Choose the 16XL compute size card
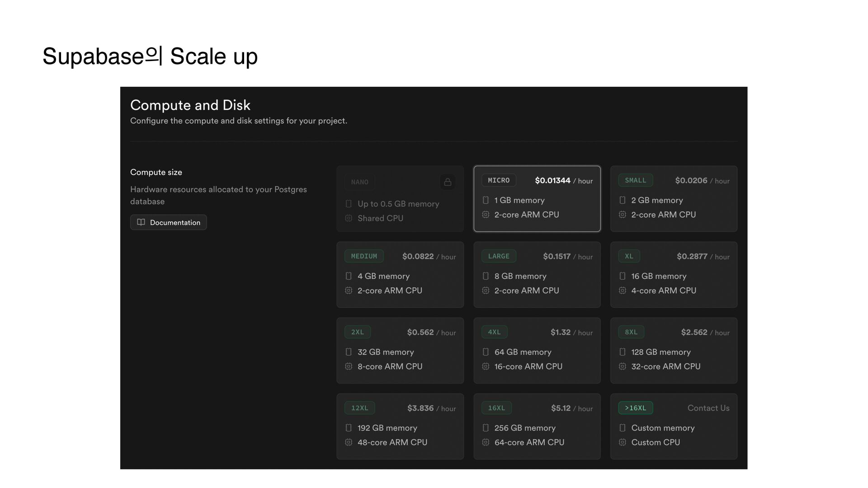 [537, 427]
